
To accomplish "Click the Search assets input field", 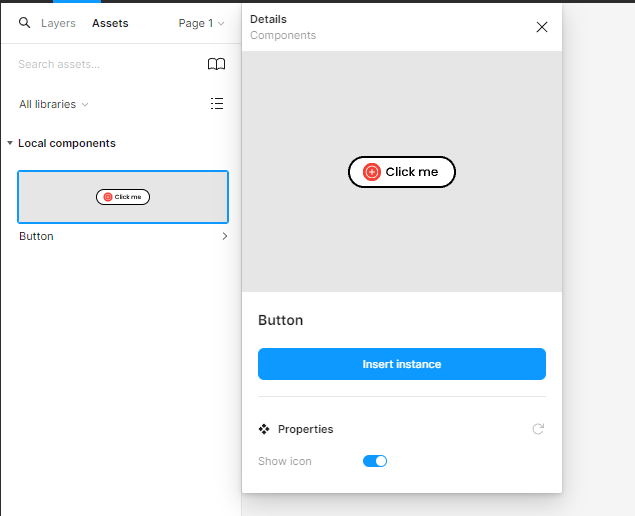I will coord(100,64).
